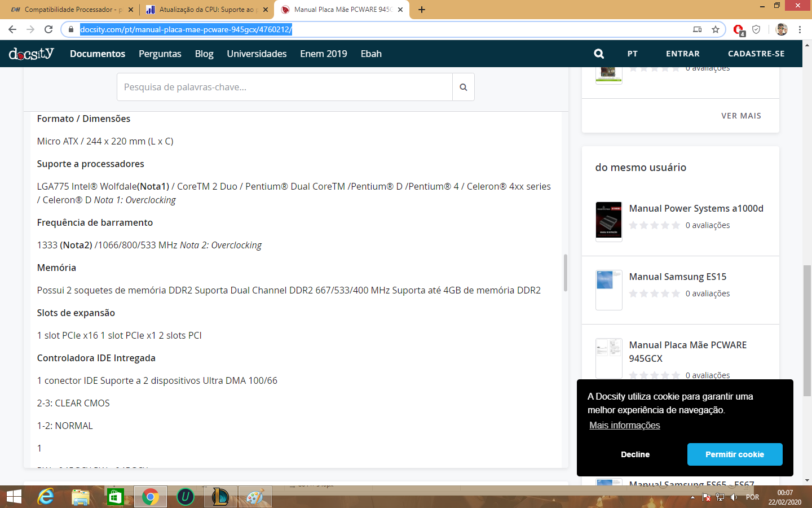812x508 pixels.
Task: Click 'do mesmo usuário' heading
Action: 641,168
